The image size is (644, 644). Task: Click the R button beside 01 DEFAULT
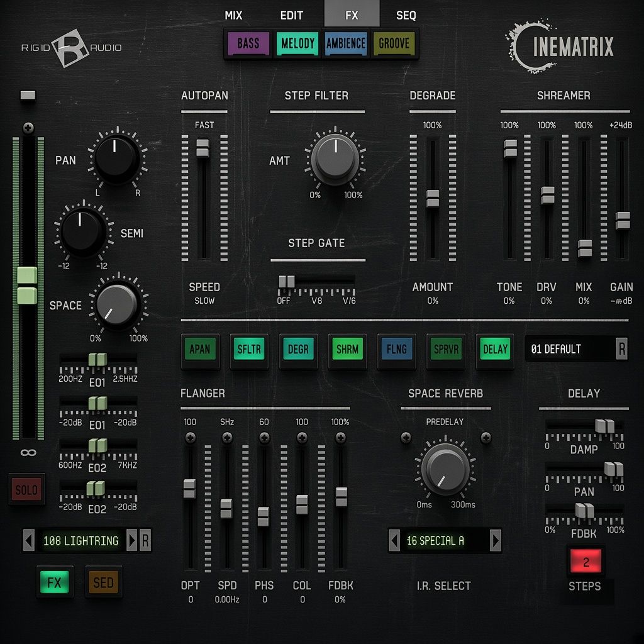tap(622, 349)
